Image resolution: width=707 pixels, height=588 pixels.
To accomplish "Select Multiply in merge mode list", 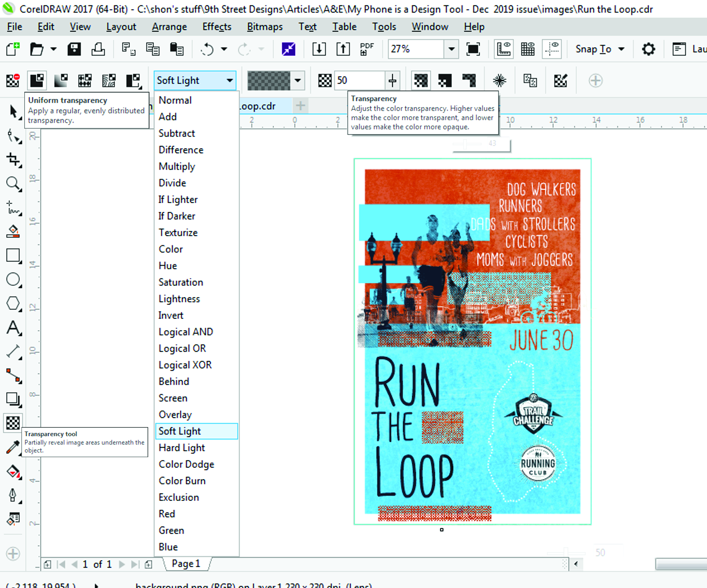I will [197, 167].
